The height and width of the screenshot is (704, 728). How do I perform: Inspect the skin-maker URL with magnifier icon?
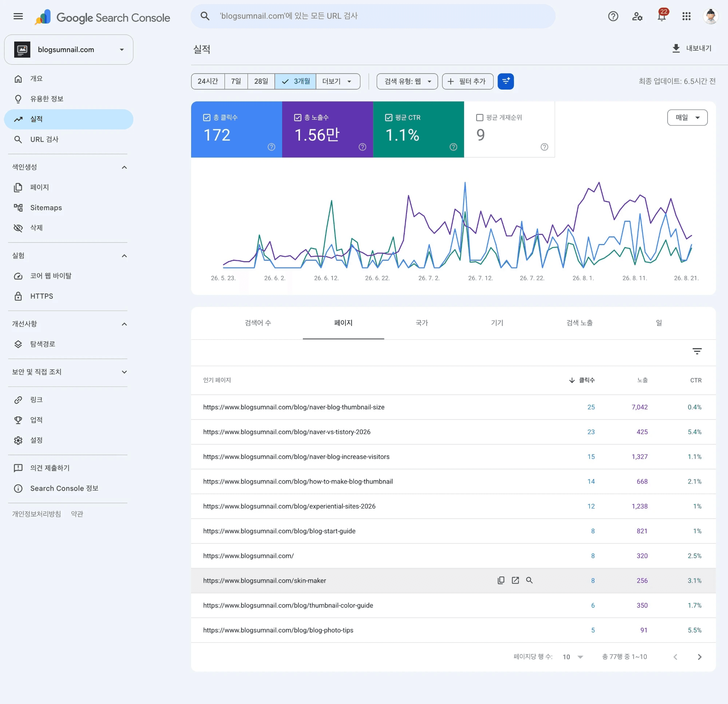[x=529, y=580]
